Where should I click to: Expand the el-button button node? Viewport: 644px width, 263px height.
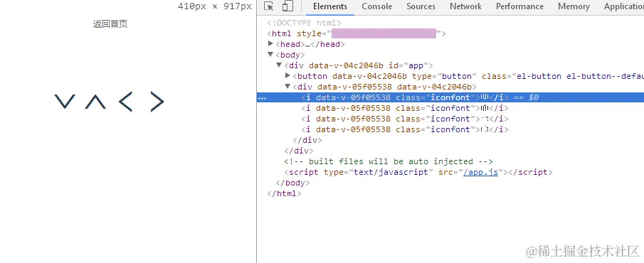pos(287,76)
